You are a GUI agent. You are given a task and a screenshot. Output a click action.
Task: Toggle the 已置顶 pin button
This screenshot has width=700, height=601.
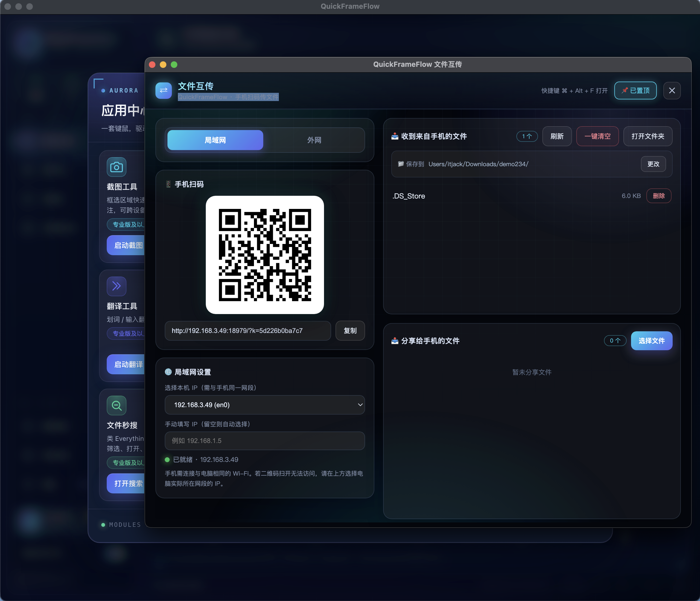pos(635,91)
